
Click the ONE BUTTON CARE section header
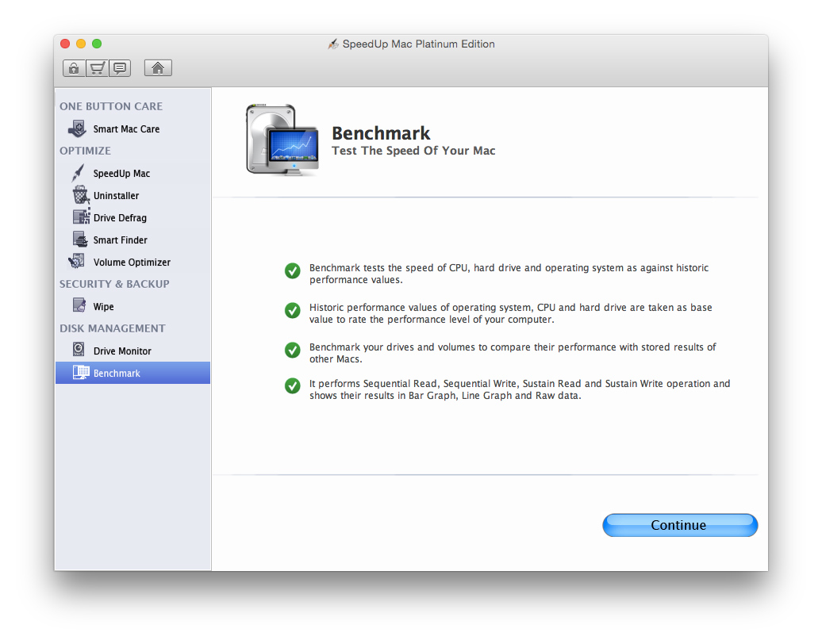tap(111, 106)
